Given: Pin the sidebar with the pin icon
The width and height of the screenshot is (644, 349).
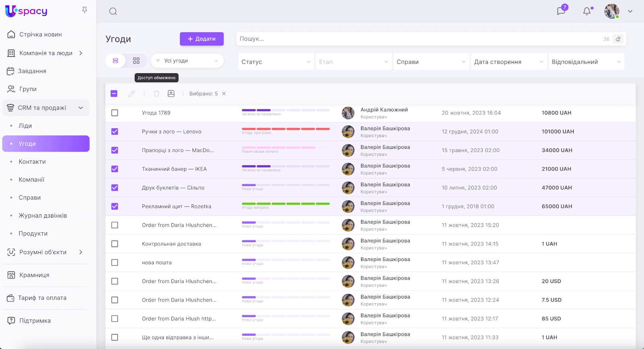Looking at the screenshot, I should coord(85,10).
